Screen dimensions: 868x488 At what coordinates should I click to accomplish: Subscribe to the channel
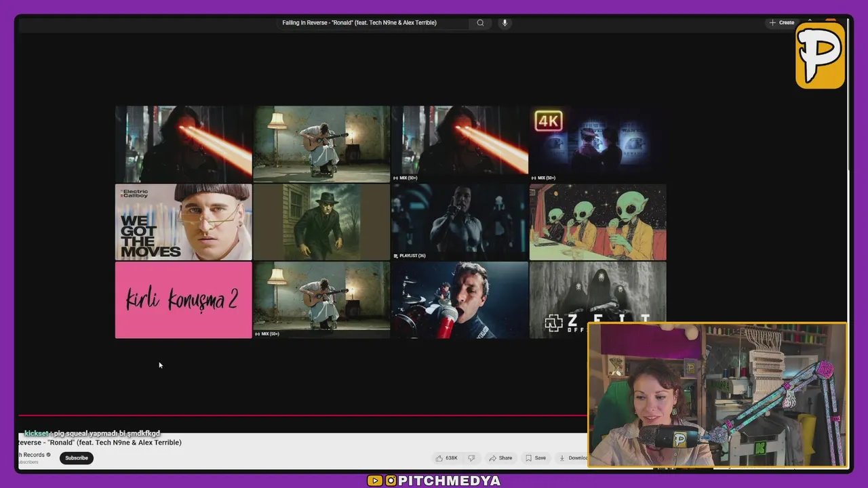click(x=77, y=458)
